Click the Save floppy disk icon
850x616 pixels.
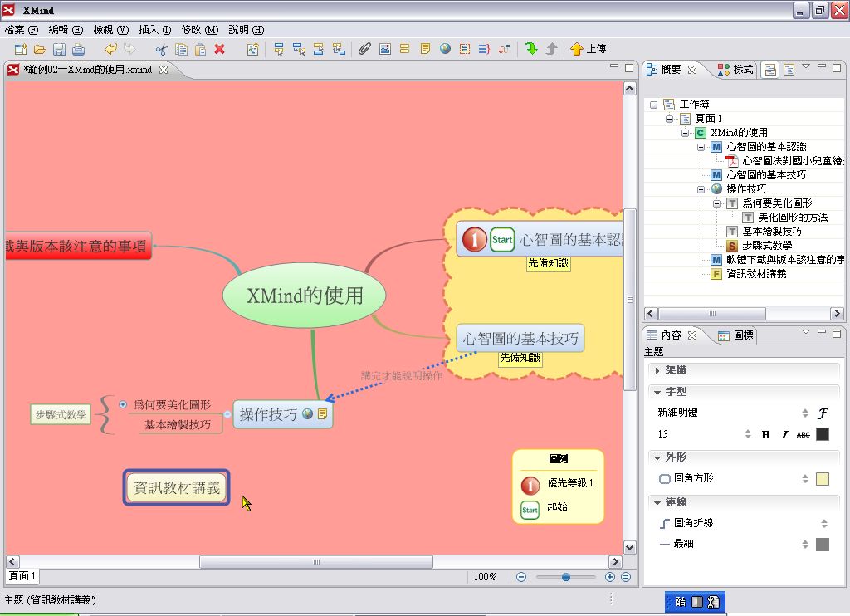coord(59,49)
